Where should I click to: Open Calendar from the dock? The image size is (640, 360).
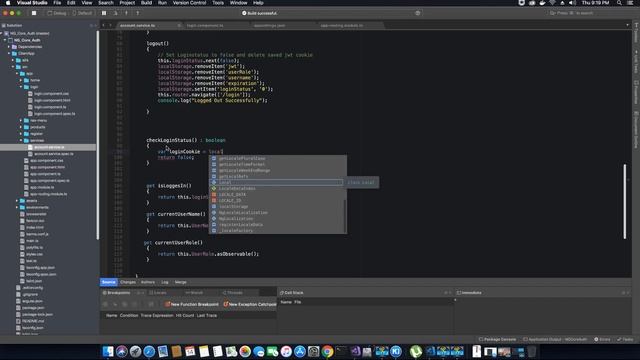(190, 351)
